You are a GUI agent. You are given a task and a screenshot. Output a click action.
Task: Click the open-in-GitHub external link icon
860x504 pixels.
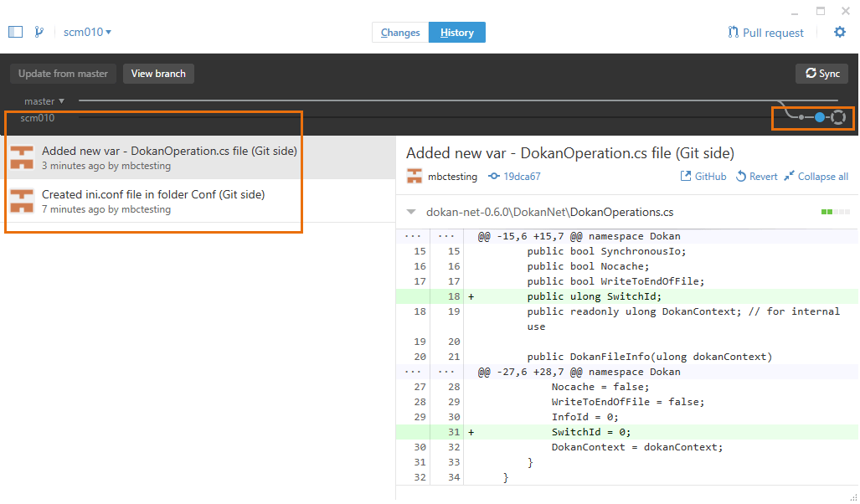click(684, 176)
